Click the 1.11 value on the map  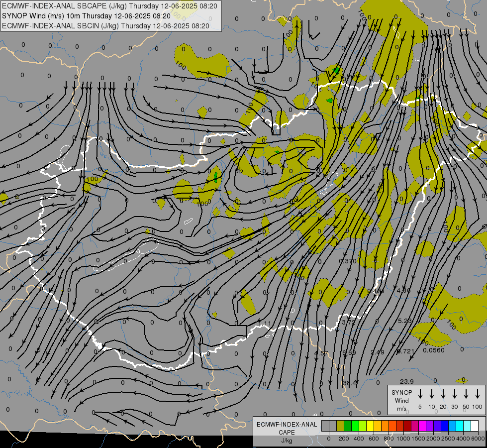[x=265, y=324]
